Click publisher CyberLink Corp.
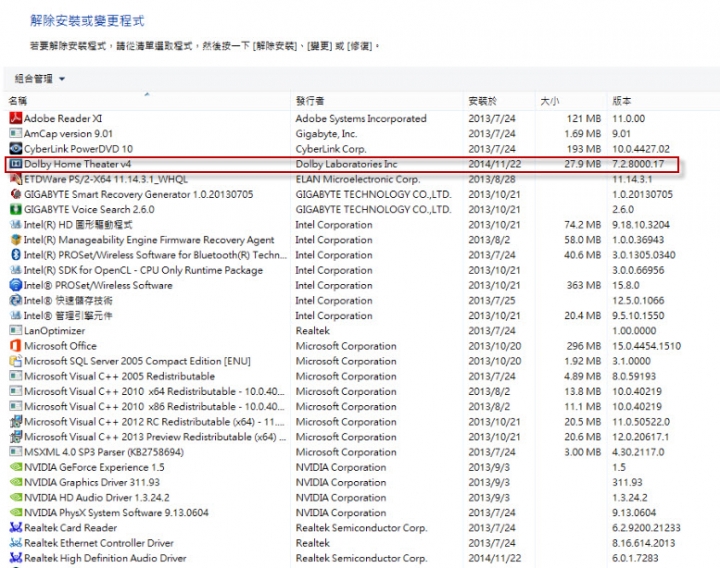The height and width of the screenshot is (568, 720). (331, 149)
